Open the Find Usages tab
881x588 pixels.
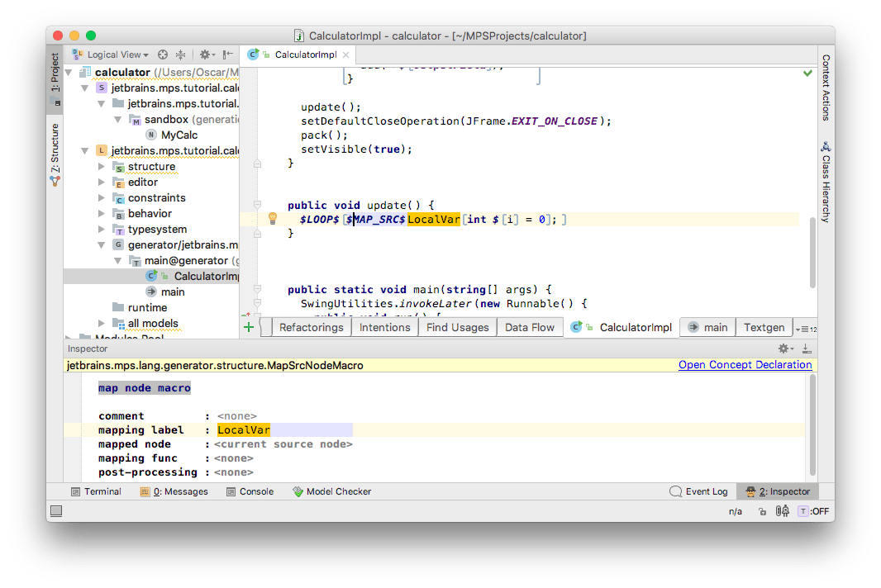click(x=458, y=327)
